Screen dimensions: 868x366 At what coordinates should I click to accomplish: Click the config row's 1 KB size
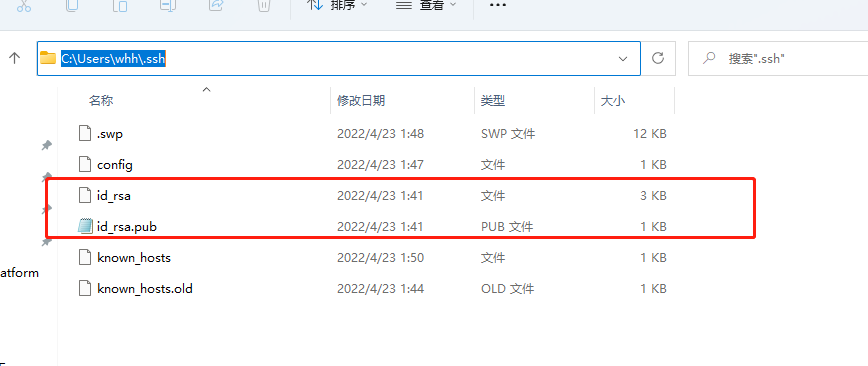click(x=654, y=165)
